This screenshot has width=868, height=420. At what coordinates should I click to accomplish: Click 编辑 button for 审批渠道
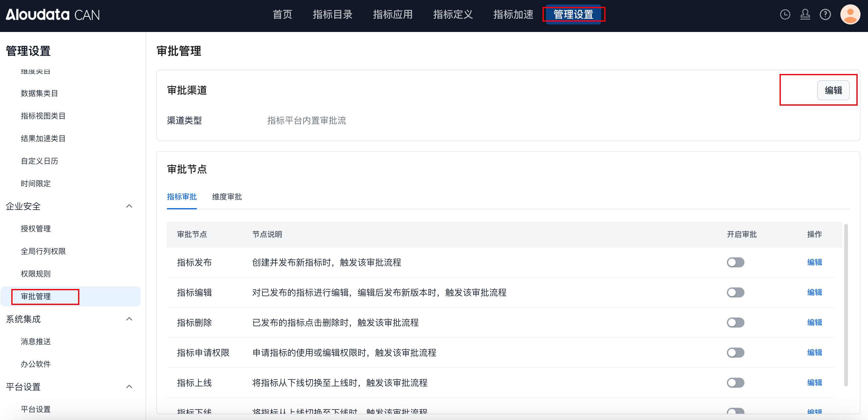833,90
